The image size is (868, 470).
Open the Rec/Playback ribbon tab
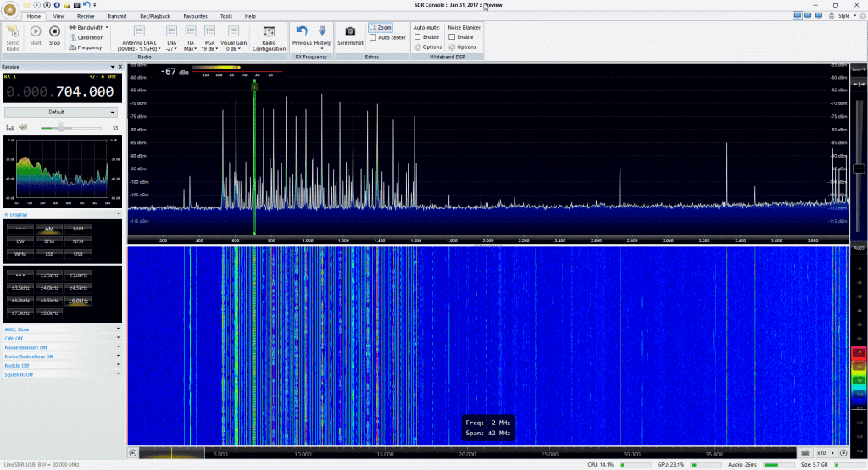[x=155, y=16]
